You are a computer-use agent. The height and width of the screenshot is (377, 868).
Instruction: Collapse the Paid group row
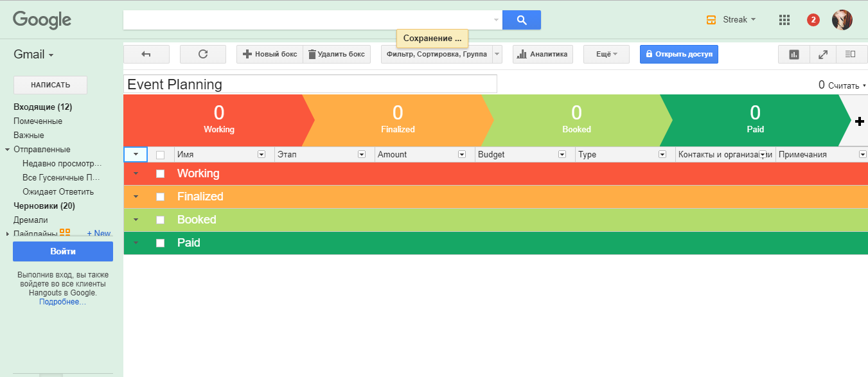click(x=136, y=243)
